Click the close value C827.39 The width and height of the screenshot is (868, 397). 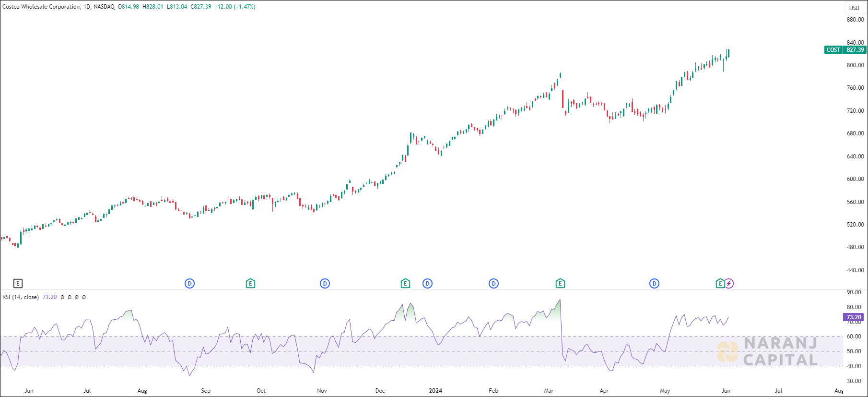[201, 7]
